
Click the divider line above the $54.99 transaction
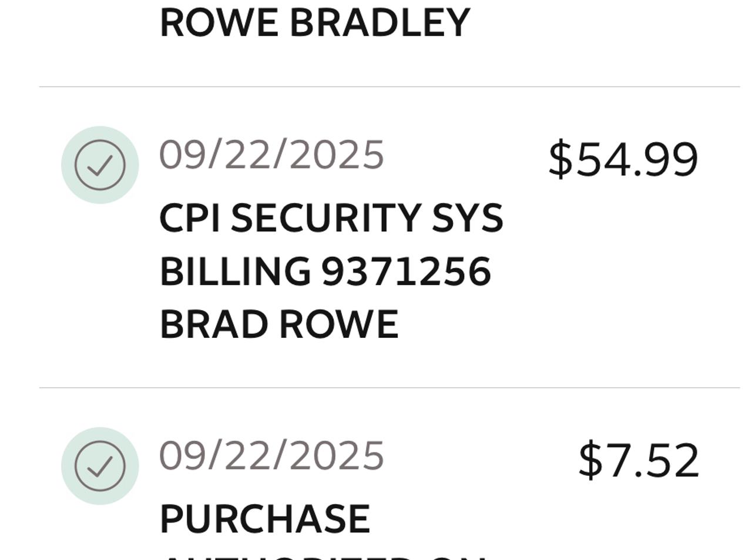389,87
